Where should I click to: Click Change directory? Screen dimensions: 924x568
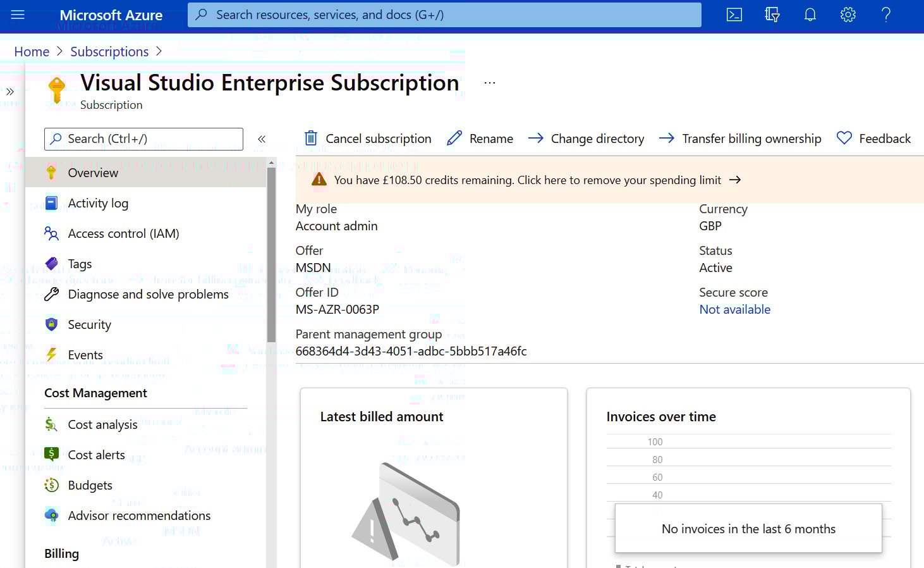[x=586, y=139]
